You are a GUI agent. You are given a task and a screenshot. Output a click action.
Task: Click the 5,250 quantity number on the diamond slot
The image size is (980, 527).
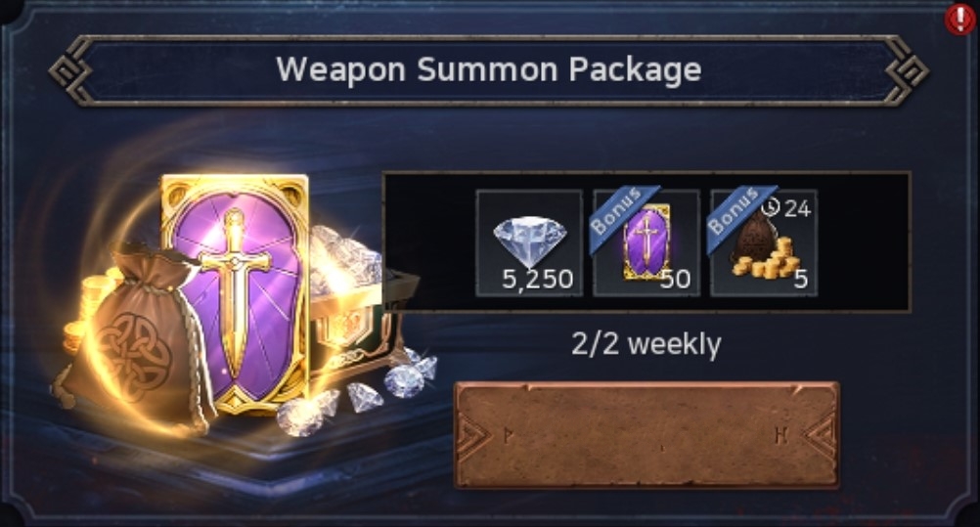click(538, 279)
